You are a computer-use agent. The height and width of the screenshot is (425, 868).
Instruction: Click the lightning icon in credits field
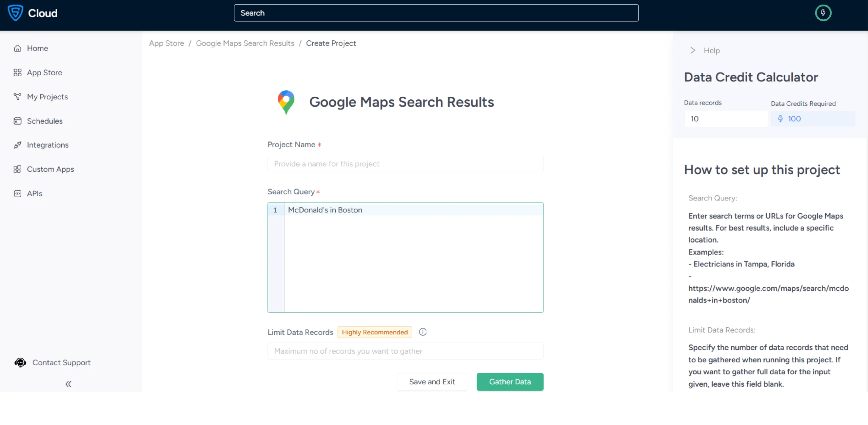pos(781,119)
